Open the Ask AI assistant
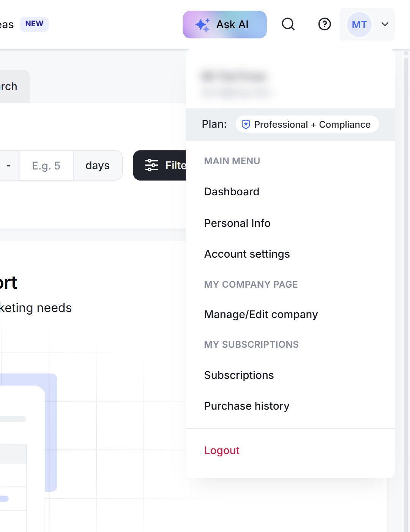410x532 pixels. [225, 25]
